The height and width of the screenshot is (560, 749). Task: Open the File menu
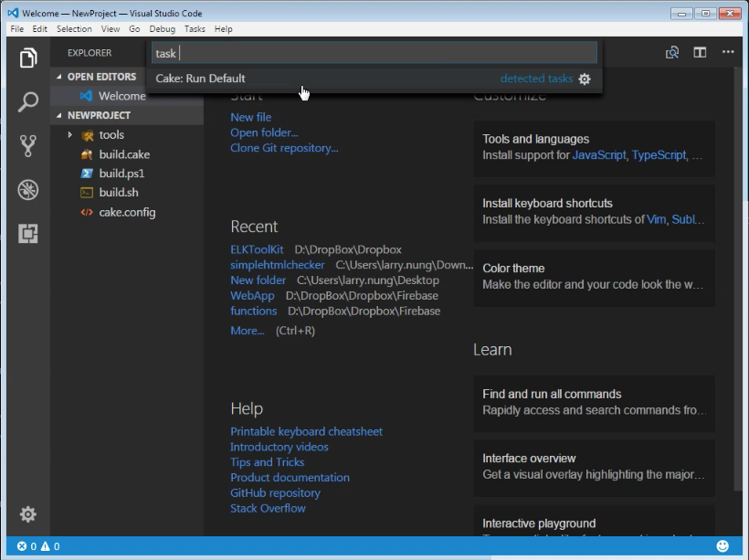coord(17,29)
